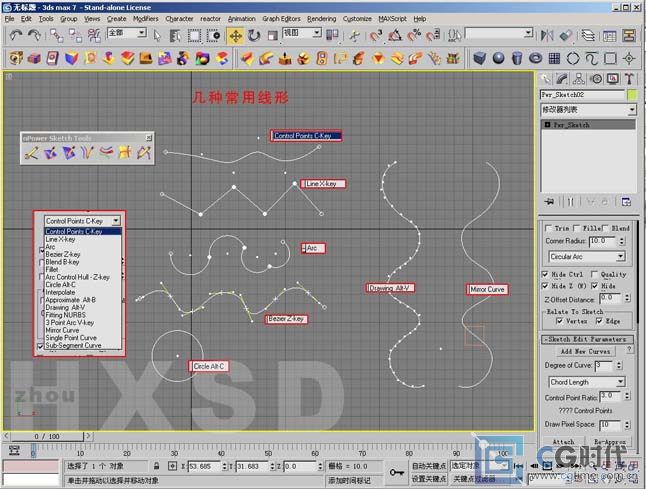Click the Attach button

(x=563, y=442)
